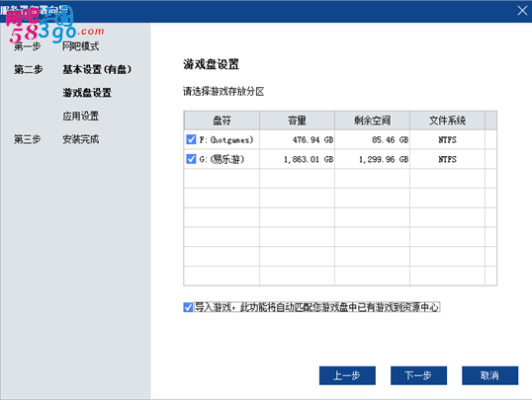Sort by the 容量 column header
The width and height of the screenshot is (532, 400).
pos(297,120)
